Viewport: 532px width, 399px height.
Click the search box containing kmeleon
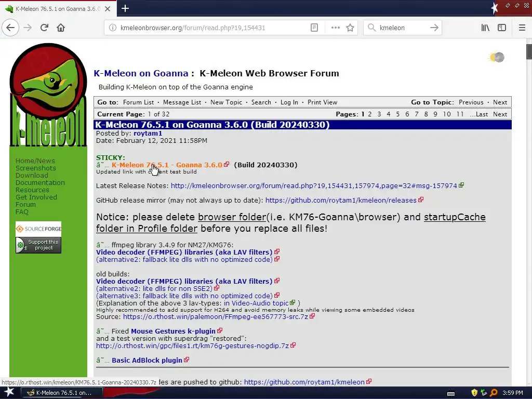[x=402, y=28]
